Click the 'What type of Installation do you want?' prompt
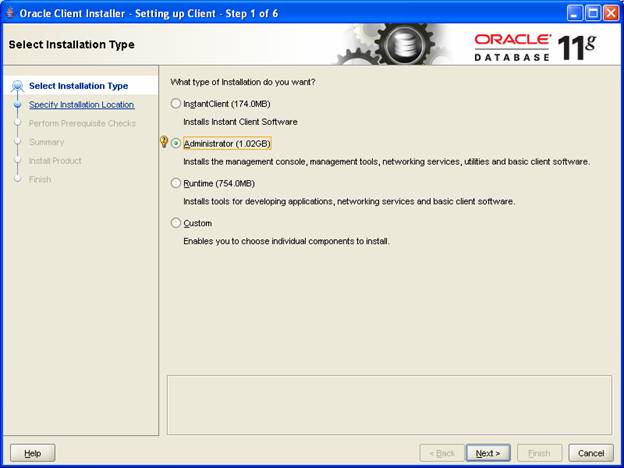 tap(242, 82)
